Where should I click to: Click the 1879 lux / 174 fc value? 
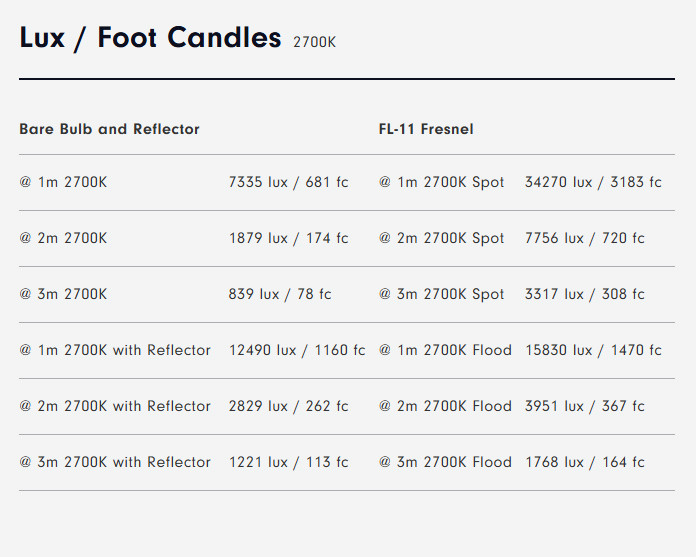point(289,238)
